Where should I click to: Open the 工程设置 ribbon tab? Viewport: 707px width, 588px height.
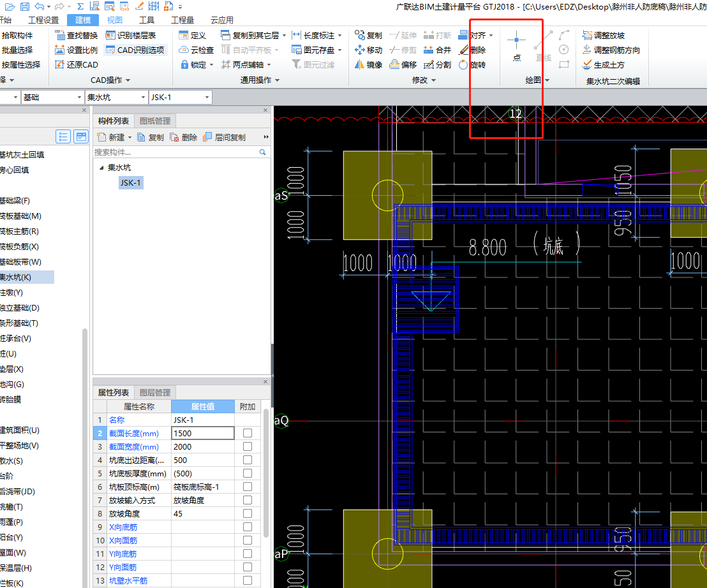coord(43,20)
